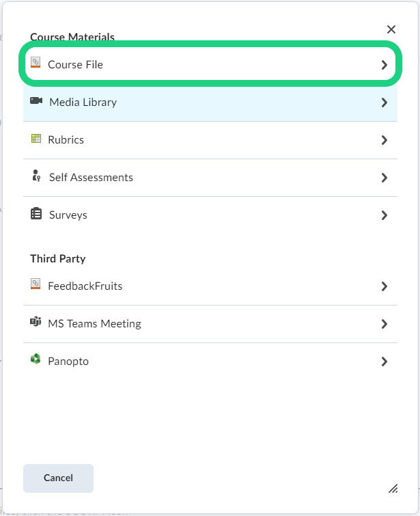The width and height of the screenshot is (420, 516).
Task: Open the Surveys chevron arrow
Action: 384,215
